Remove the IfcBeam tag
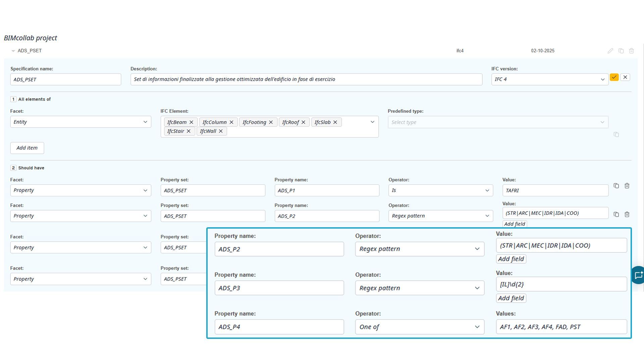The height and width of the screenshot is (362, 644). tap(191, 122)
